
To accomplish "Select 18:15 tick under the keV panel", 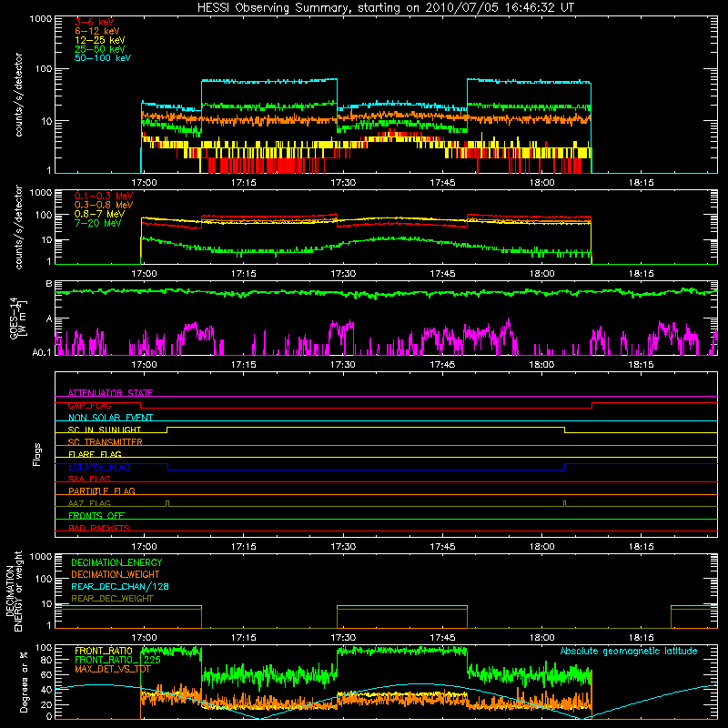I will click(x=642, y=183).
